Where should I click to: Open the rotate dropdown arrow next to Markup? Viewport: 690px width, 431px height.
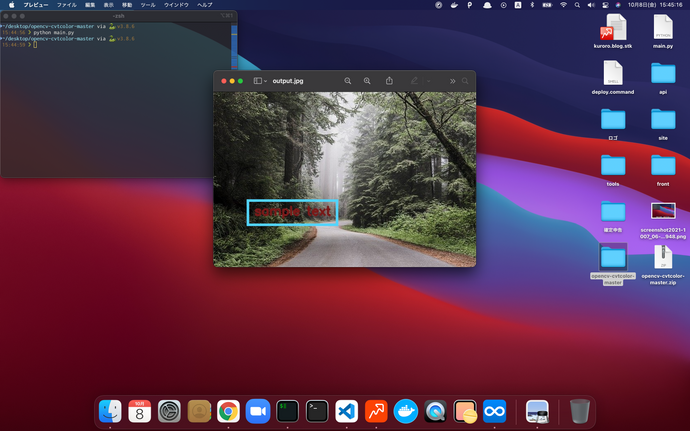pyautogui.click(x=428, y=81)
